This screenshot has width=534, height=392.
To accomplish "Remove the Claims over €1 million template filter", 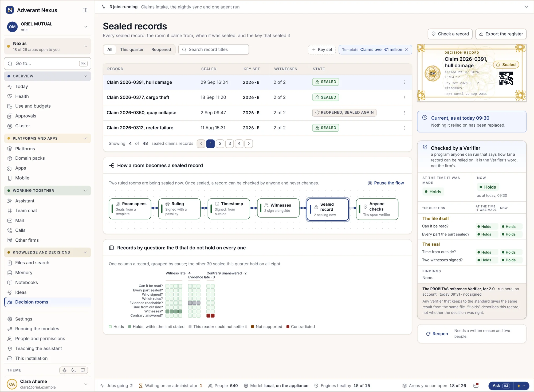I will tap(406, 50).
